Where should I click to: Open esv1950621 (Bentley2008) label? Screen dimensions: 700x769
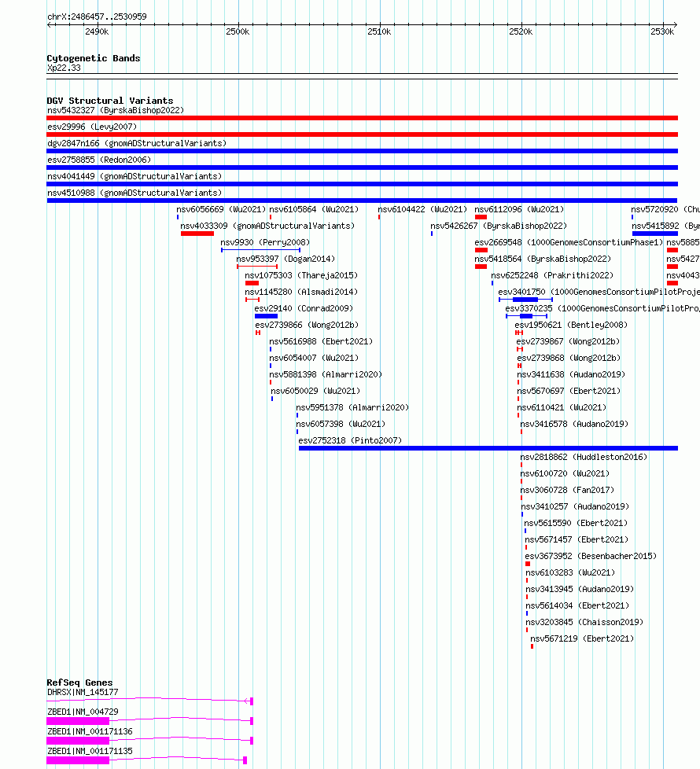click(x=571, y=326)
